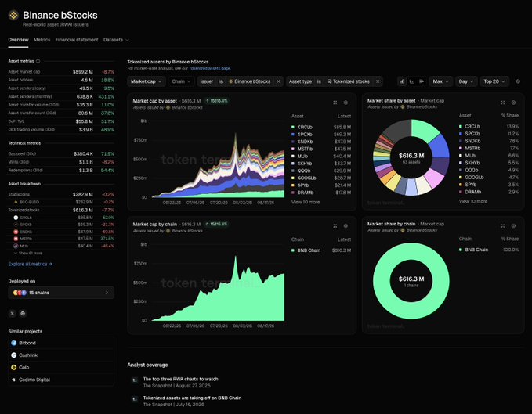Viewport: 532px width, 414px height.
Task: Click the Asset type Tokenized stocks filter chip
Action: 335,81
